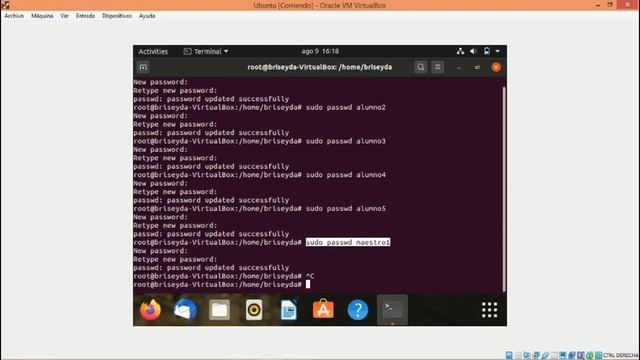Image resolution: width=640 pixels, height=360 pixels.
Task: Open the Files manager from the dock
Action: coord(220,310)
